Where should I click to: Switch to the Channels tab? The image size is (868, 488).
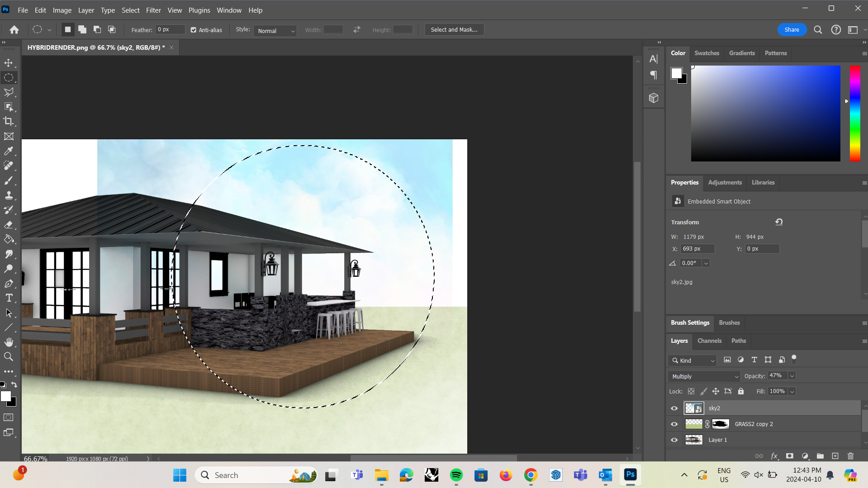point(709,341)
